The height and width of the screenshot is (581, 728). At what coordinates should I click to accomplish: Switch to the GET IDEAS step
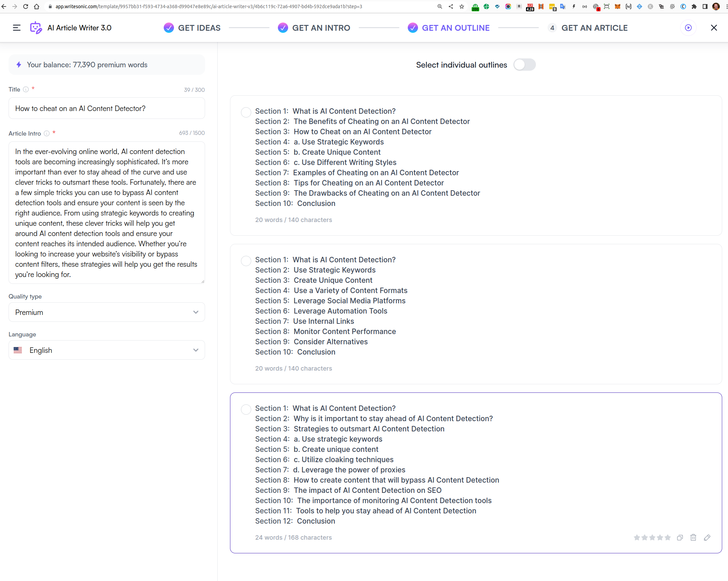click(x=200, y=28)
